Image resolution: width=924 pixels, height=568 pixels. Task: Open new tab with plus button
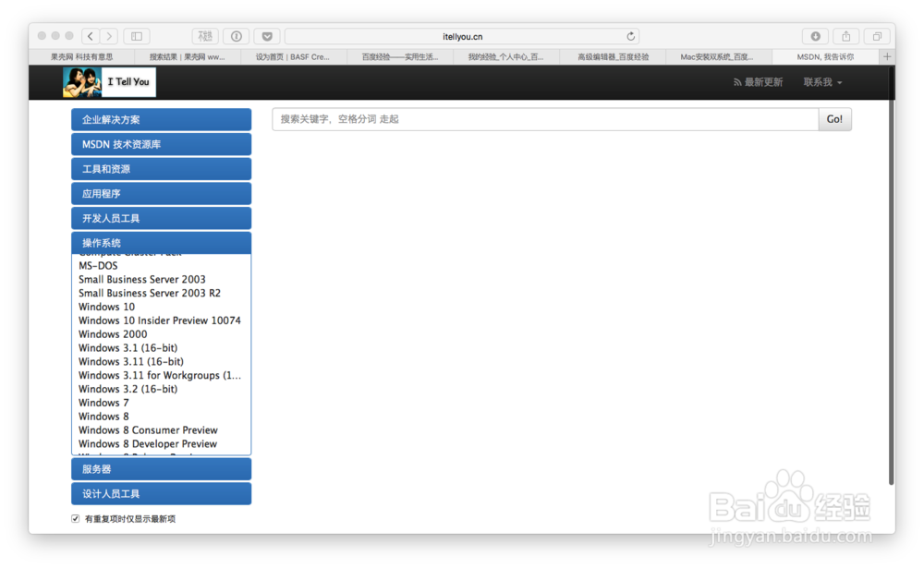coord(887,56)
